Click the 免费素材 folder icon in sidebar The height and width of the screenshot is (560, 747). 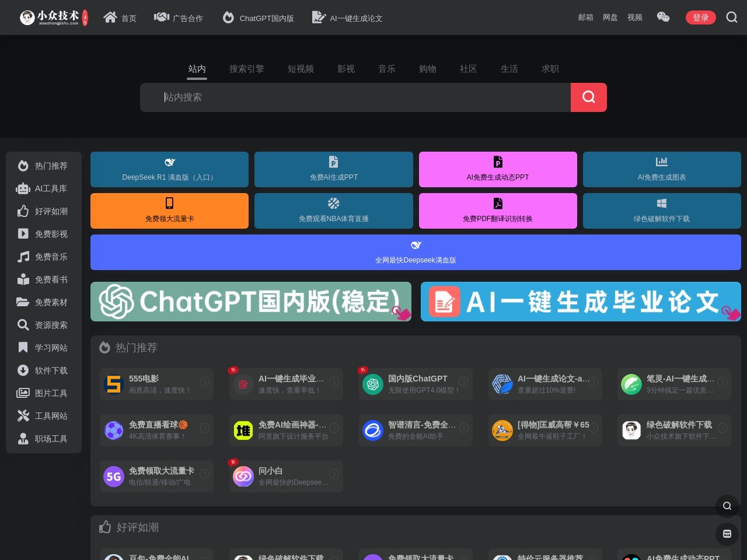point(23,302)
